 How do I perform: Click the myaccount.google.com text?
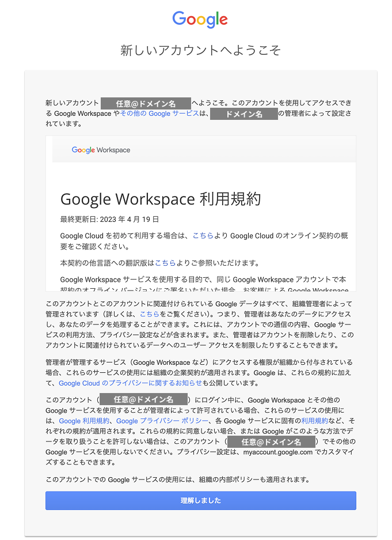(278, 452)
